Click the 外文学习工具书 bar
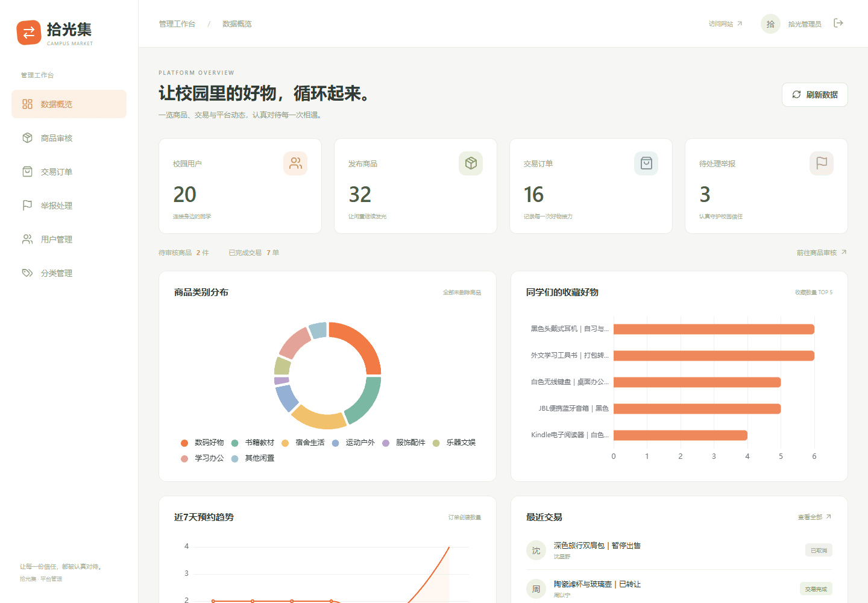Viewport: 868px width, 603px height. coord(714,356)
